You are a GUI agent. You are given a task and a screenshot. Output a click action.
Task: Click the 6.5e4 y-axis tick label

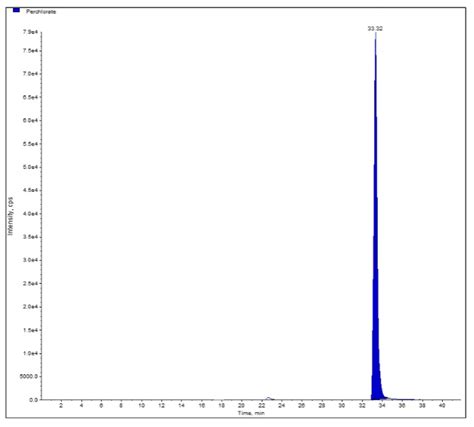tap(30, 97)
